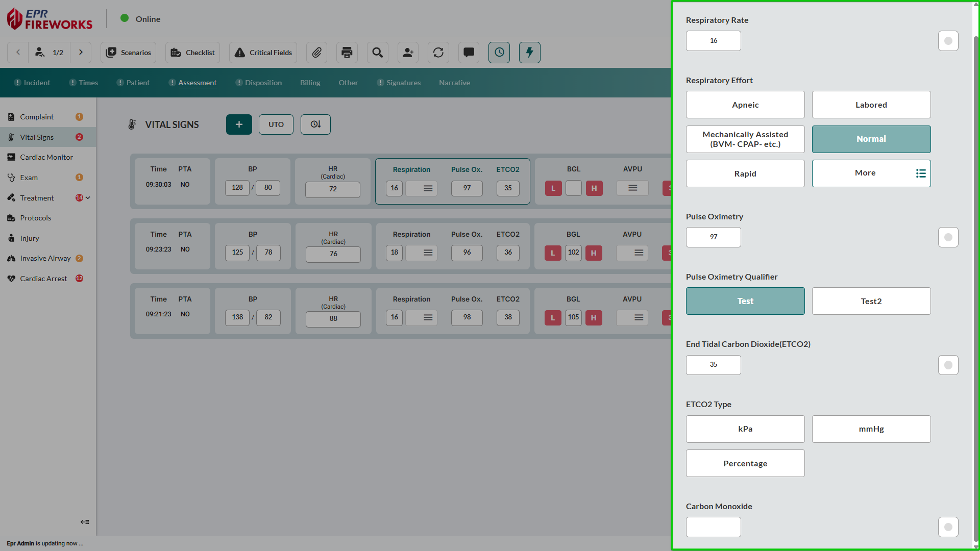The width and height of the screenshot is (980, 551).
Task: Choose mmHg as ETCO2 type
Action: coord(871,429)
